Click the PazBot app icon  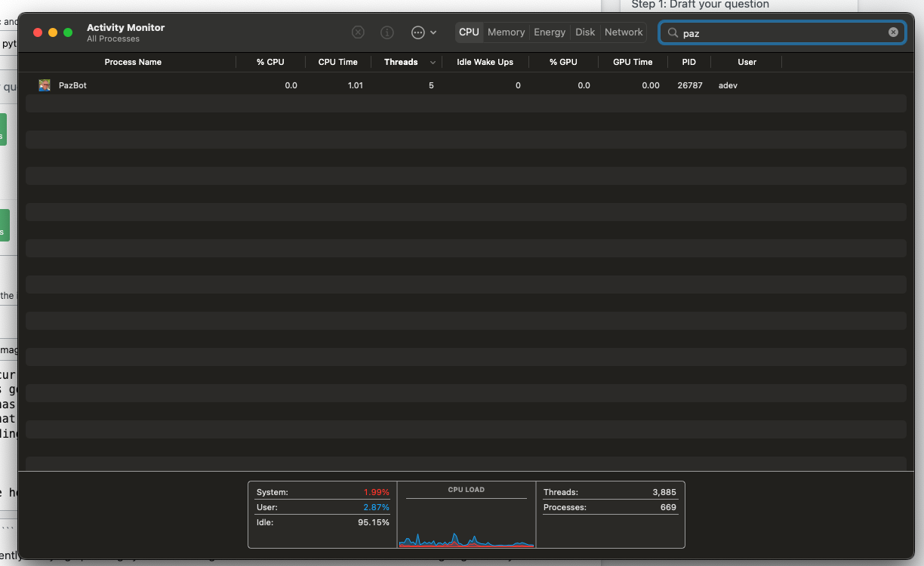coord(45,85)
